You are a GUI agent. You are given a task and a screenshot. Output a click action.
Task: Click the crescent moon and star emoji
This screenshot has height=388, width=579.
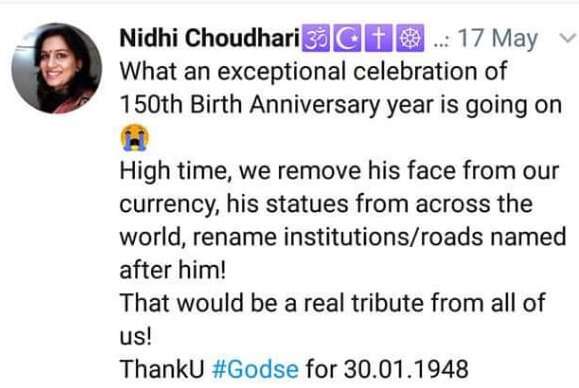coord(347,38)
